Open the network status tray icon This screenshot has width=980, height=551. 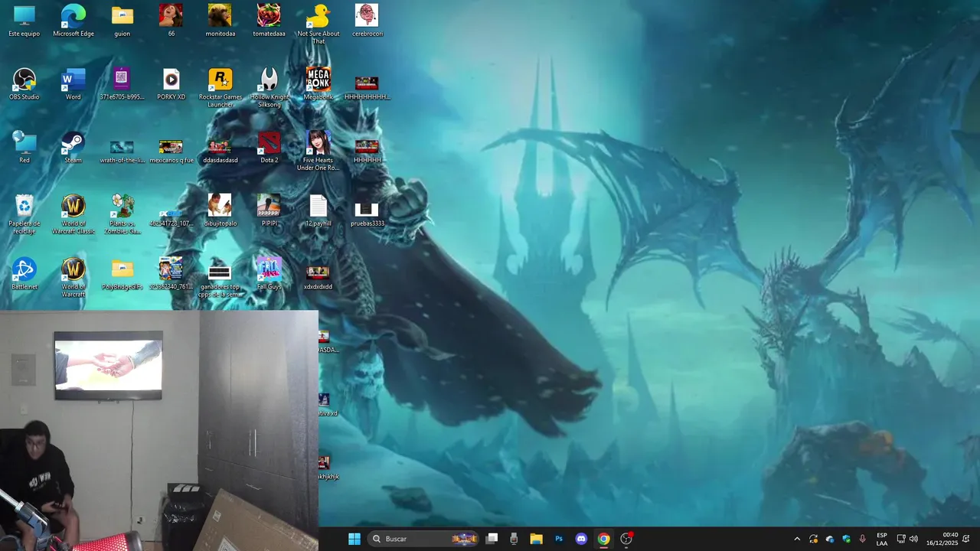coord(901,539)
